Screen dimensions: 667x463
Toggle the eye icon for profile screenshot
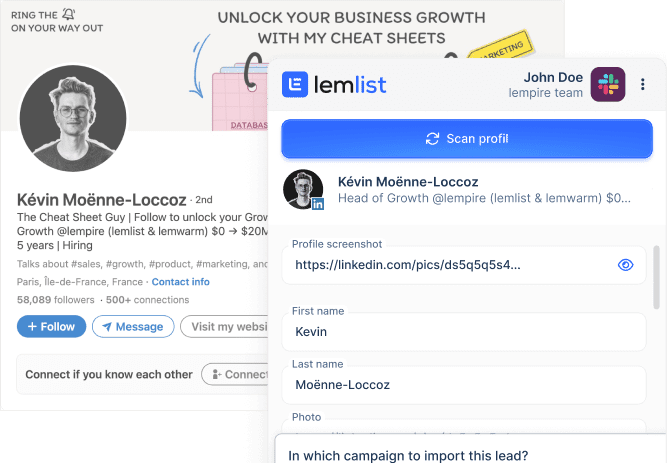point(625,265)
